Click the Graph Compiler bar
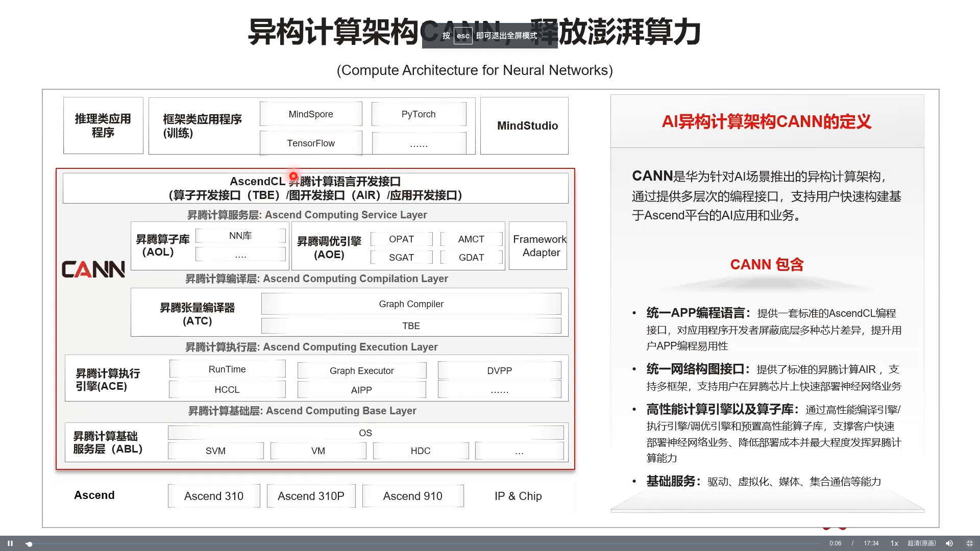The height and width of the screenshot is (551, 980). click(411, 304)
